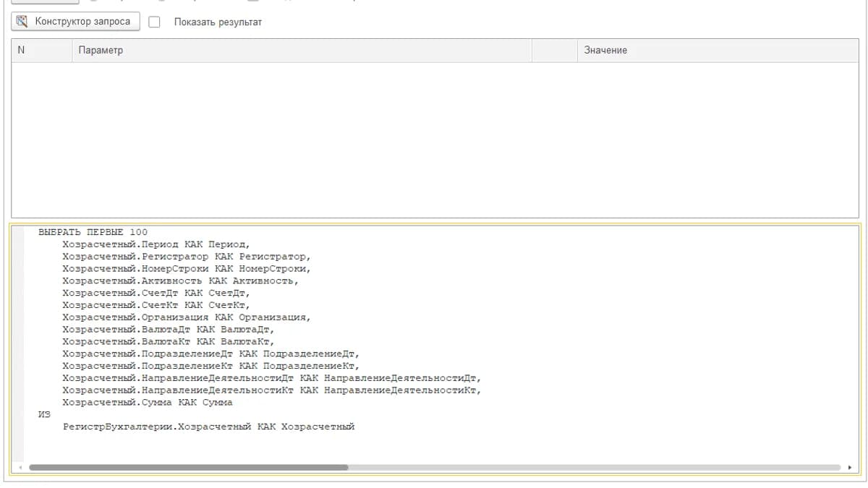The height and width of the screenshot is (488, 868).
Task: Click the line Хозрасчетный.СчетКт КАК СчетКт
Action: click(156, 305)
